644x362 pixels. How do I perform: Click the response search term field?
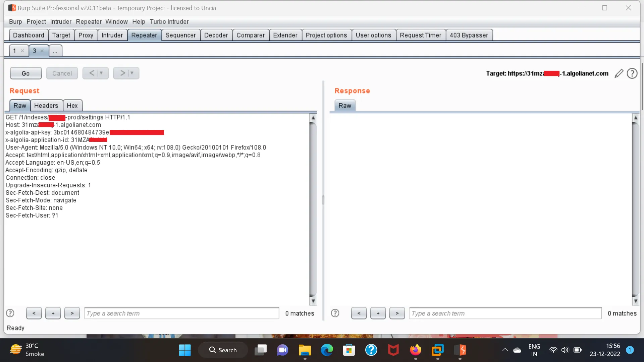coord(505,313)
